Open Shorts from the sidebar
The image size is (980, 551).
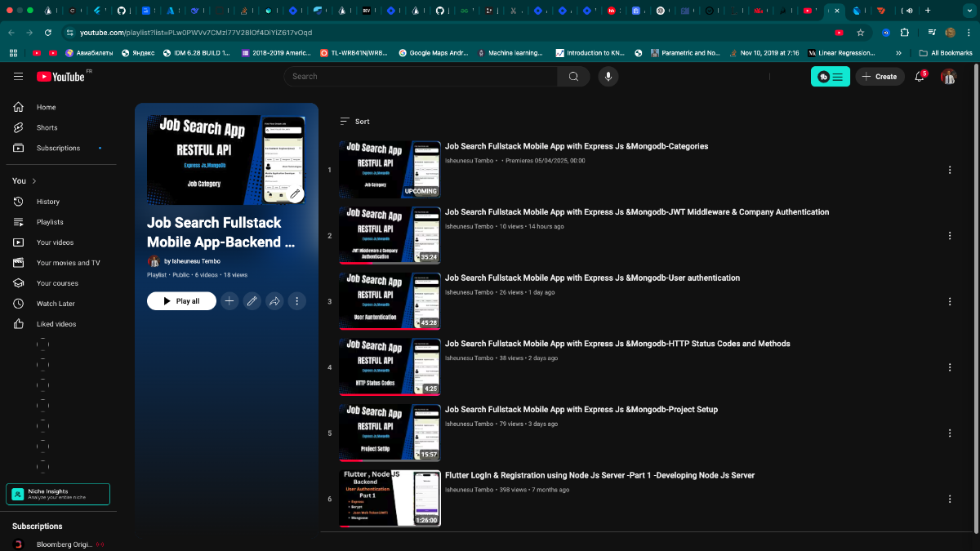click(18, 127)
